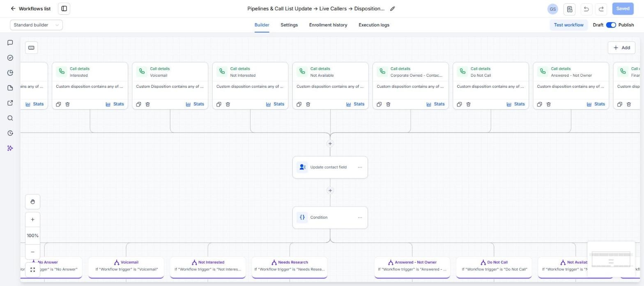View Stats for Answered - Not Owner trigger

coord(596,104)
